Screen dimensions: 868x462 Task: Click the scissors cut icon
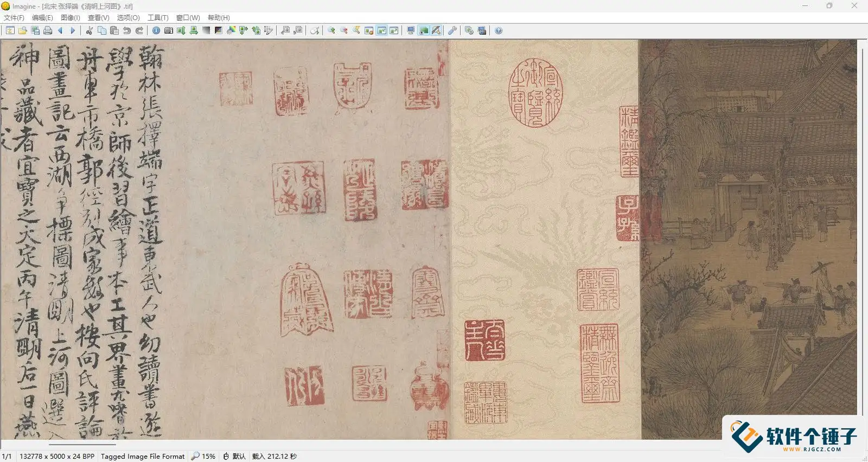point(90,30)
